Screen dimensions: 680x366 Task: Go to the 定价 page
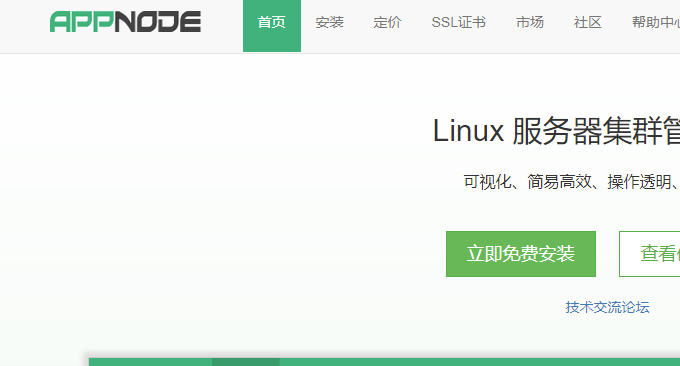[387, 22]
